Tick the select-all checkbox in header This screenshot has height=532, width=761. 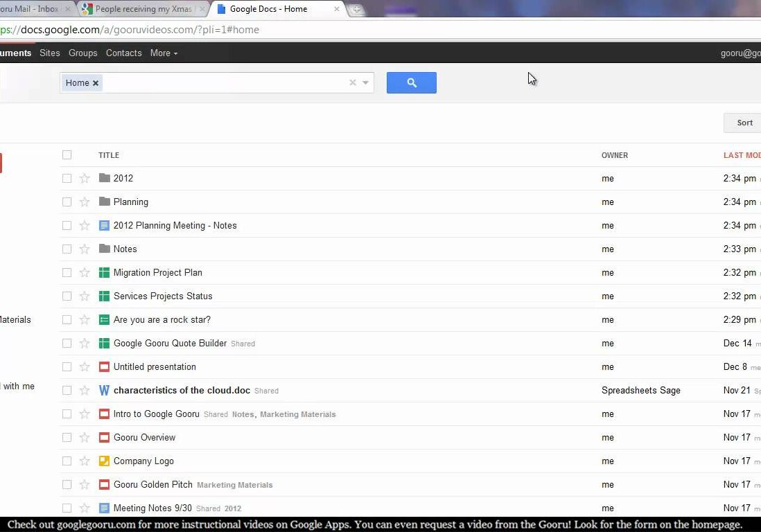point(67,154)
